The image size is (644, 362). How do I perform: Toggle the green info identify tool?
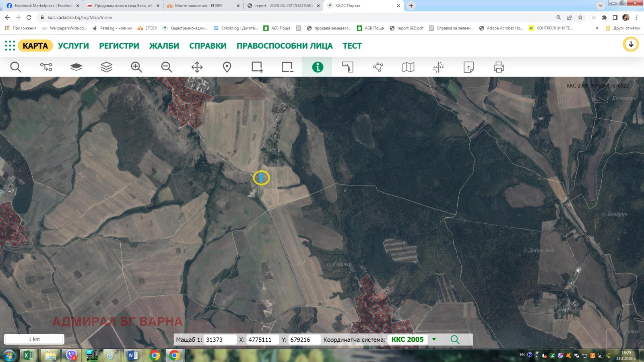tap(317, 67)
